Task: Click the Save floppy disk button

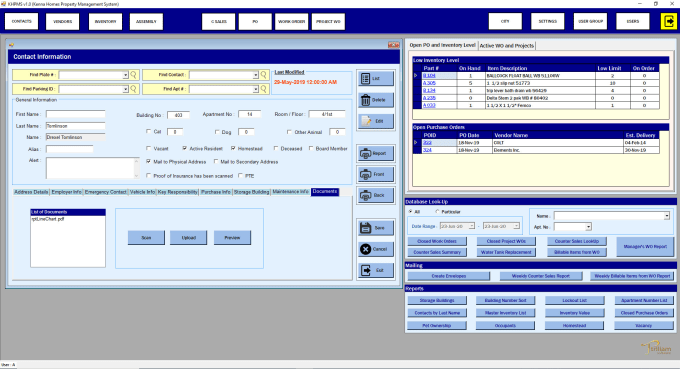Action: (x=376, y=228)
